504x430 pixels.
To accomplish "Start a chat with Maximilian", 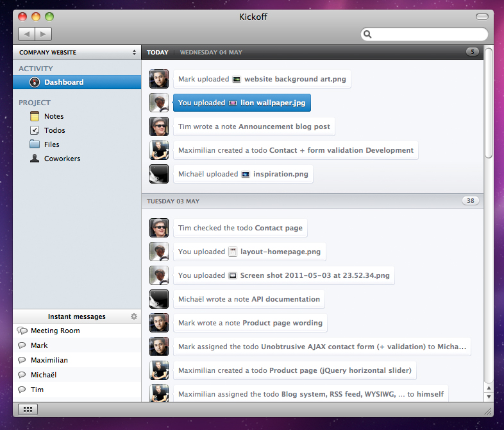I will click(77, 360).
